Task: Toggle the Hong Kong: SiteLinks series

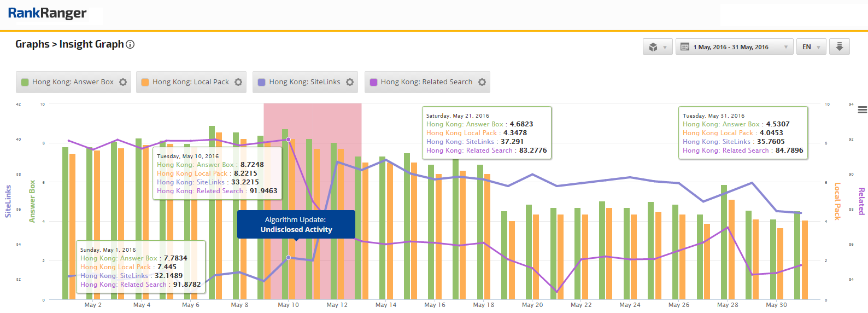Action: [304, 82]
